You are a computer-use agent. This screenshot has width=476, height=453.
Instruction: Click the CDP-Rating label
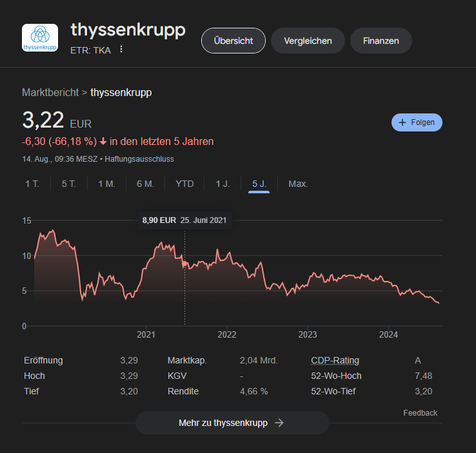(x=335, y=360)
